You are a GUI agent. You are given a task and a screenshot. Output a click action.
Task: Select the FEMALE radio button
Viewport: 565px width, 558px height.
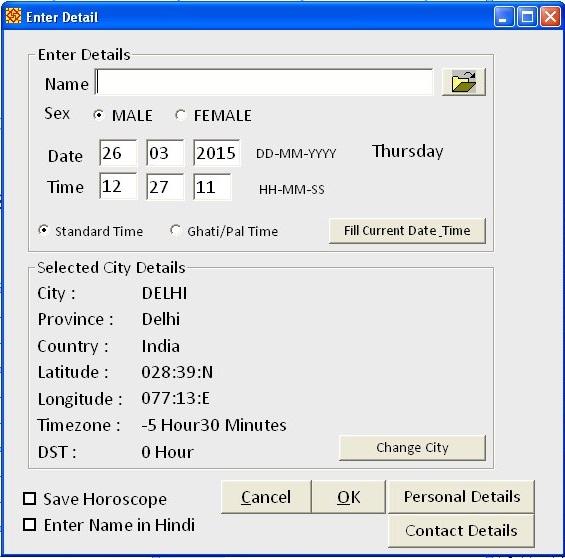[x=180, y=115]
